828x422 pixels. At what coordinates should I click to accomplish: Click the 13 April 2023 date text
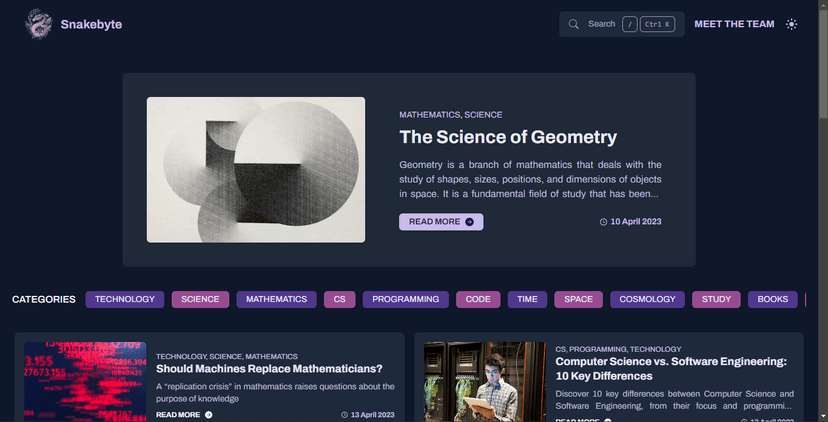(373, 415)
